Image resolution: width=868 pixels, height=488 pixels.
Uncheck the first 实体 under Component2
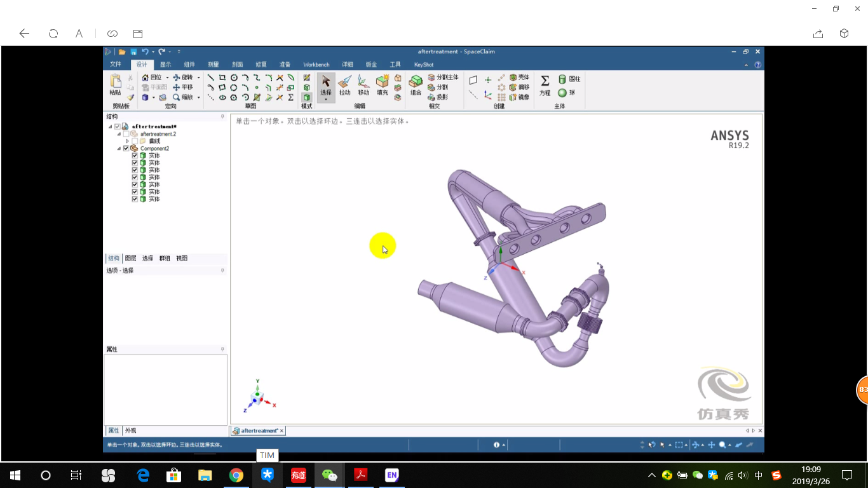coord(135,156)
